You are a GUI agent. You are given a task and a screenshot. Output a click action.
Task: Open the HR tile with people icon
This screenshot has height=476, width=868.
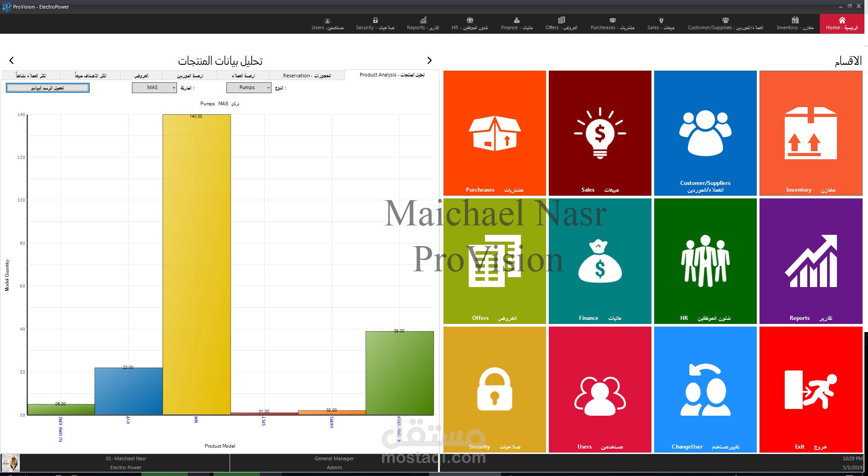pos(705,261)
